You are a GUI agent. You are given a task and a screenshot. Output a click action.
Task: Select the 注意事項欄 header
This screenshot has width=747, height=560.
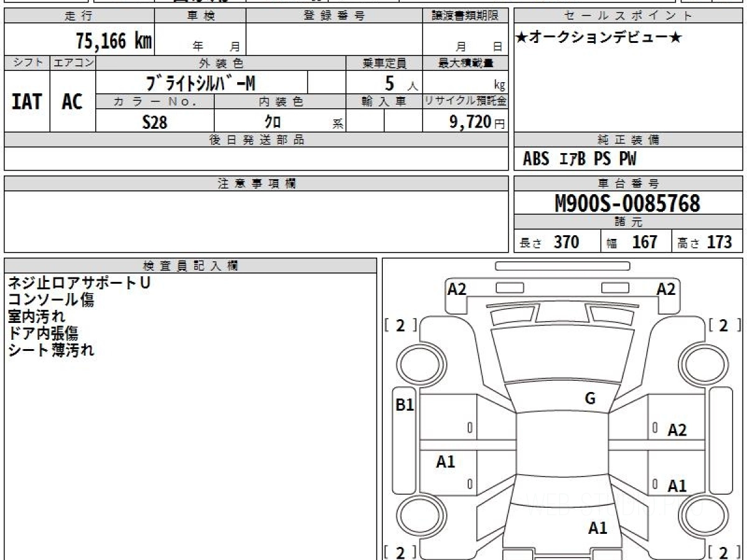(256, 184)
